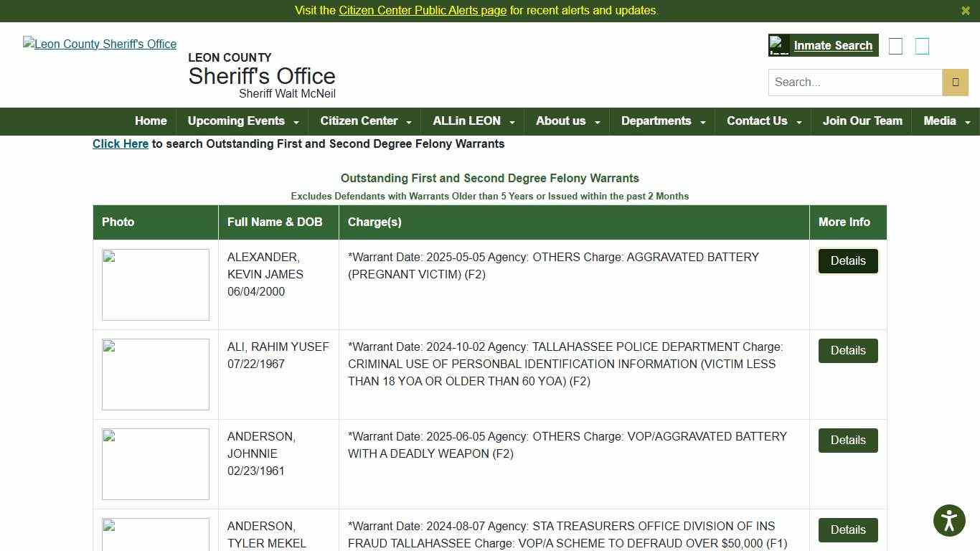This screenshot has width=980, height=551.
Task: Expand the Departments dropdown
Action: (661, 121)
